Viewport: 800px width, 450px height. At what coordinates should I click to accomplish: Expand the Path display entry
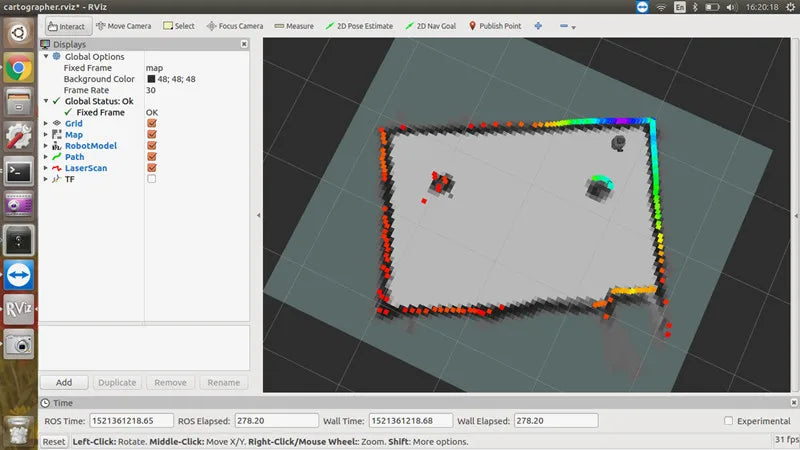pos(46,157)
